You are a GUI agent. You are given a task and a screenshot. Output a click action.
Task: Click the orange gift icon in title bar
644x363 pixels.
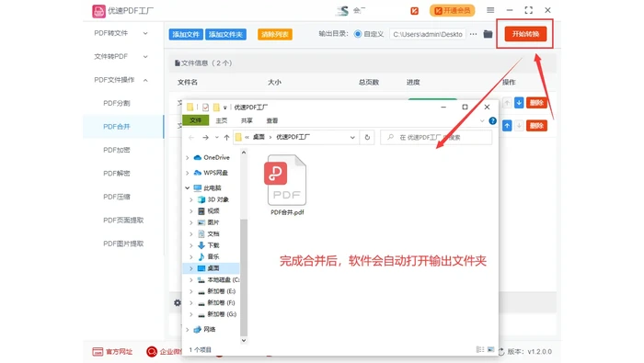(x=414, y=11)
